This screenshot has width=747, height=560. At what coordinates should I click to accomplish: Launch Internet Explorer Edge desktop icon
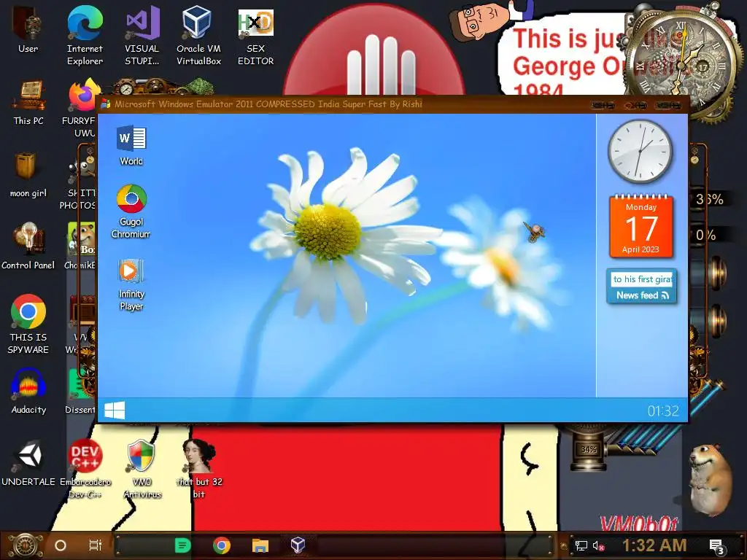85,35
